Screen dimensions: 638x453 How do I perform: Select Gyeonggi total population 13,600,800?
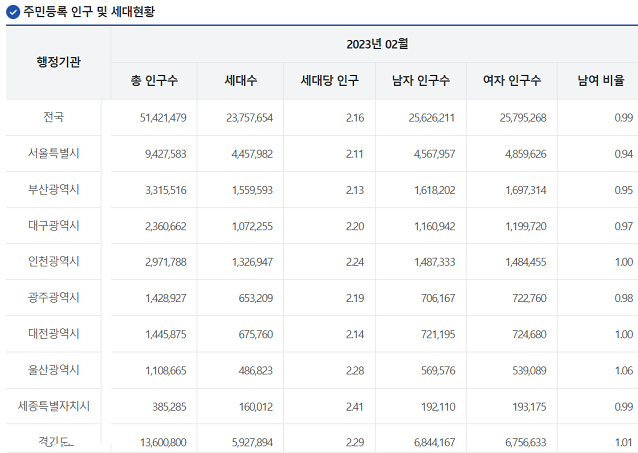coord(163,442)
